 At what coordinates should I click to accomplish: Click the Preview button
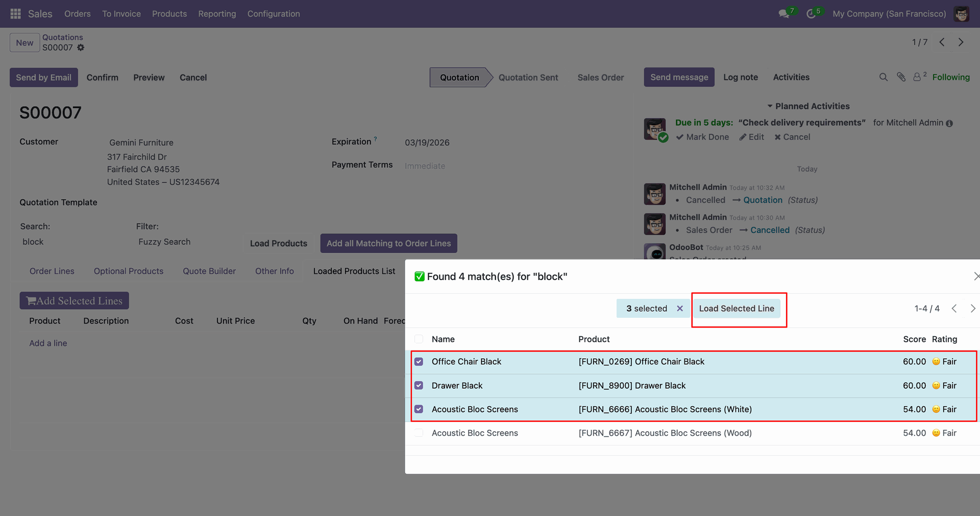point(149,78)
